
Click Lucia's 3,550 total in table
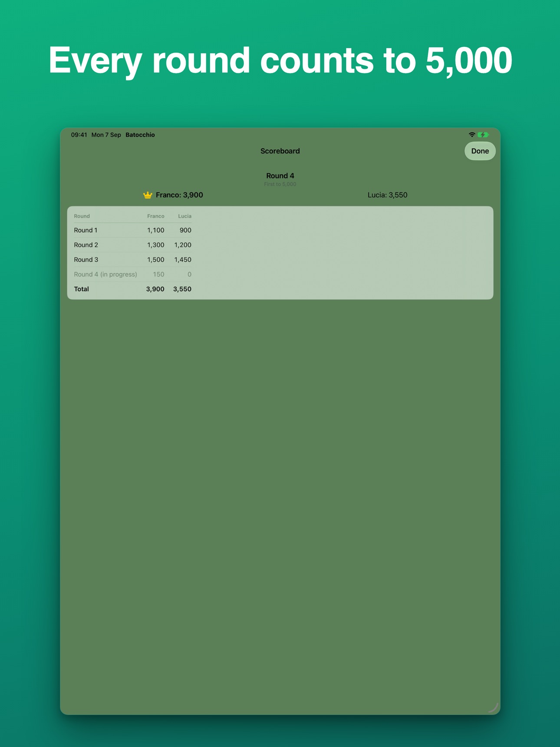pyautogui.click(x=182, y=289)
